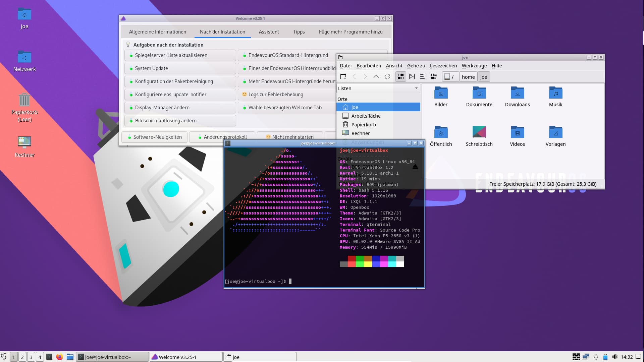Click the network connections tray icon
The height and width of the screenshot is (362, 644).
586,357
